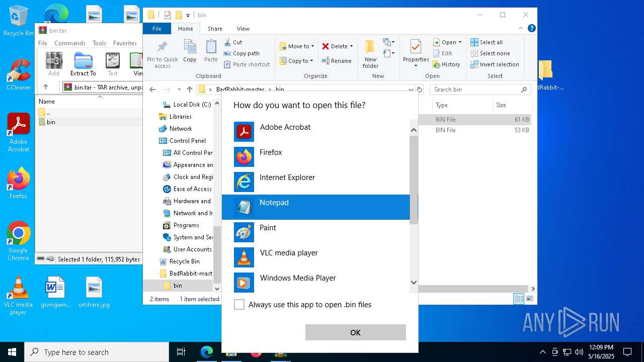Select Network in the navigation pane
The image size is (644, 362).
[181, 129]
